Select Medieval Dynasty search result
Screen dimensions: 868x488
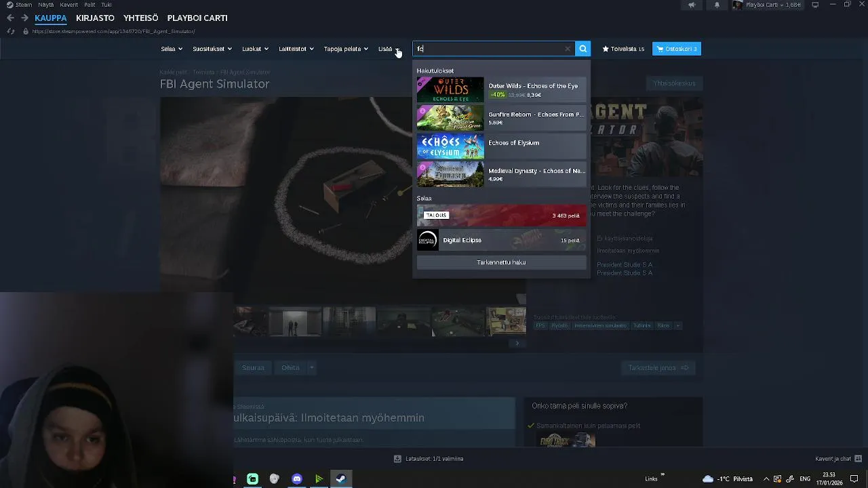[x=501, y=174]
